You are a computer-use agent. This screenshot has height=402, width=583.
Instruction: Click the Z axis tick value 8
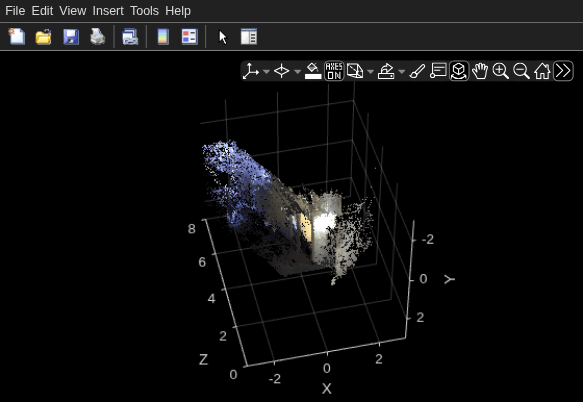pos(191,228)
